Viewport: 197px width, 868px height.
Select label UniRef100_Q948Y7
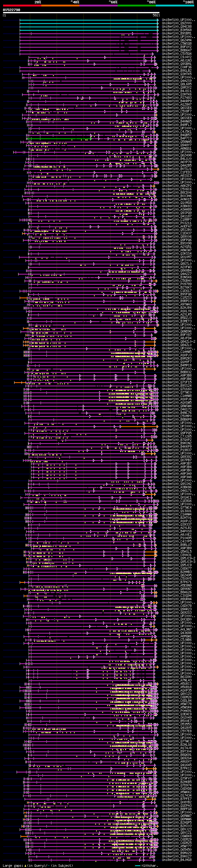click(177, 145)
